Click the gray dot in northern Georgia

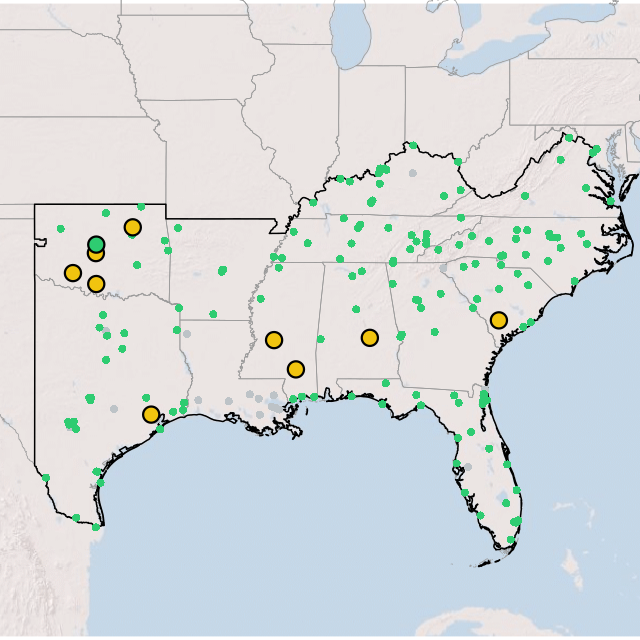tap(443, 268)
